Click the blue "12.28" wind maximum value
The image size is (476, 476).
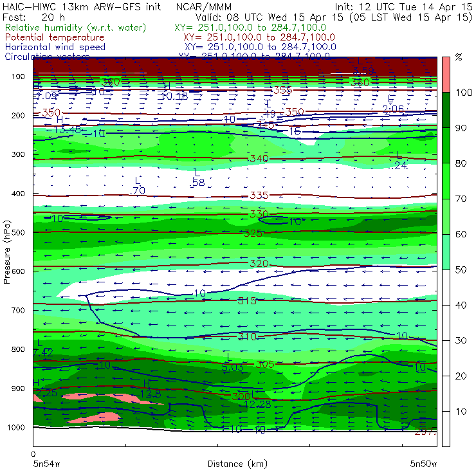[257, 405]
